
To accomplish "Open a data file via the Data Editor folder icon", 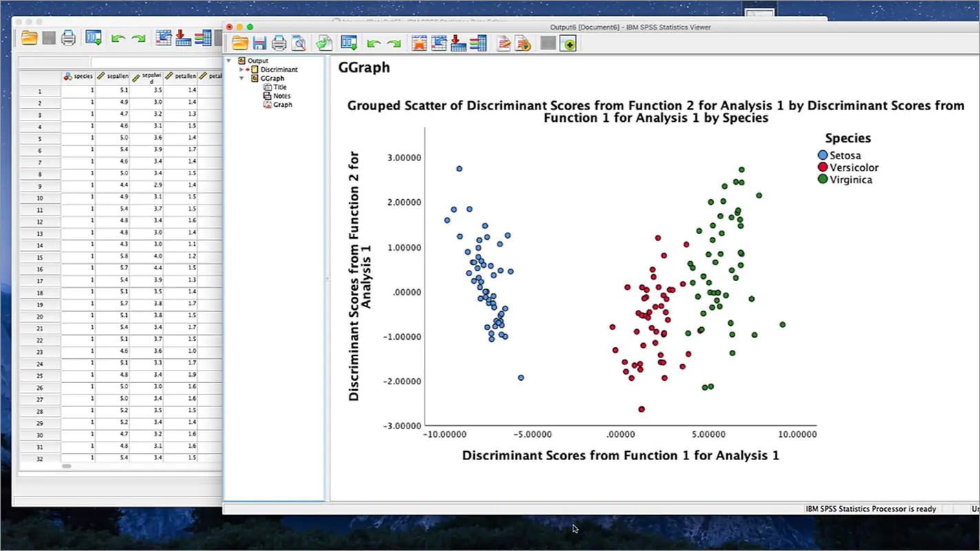I will pos(28,38).
